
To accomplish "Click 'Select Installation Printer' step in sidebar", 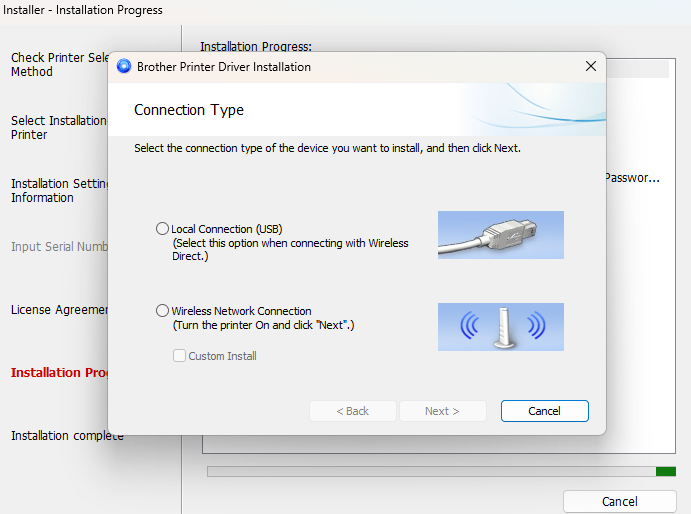I will point(59,127).
